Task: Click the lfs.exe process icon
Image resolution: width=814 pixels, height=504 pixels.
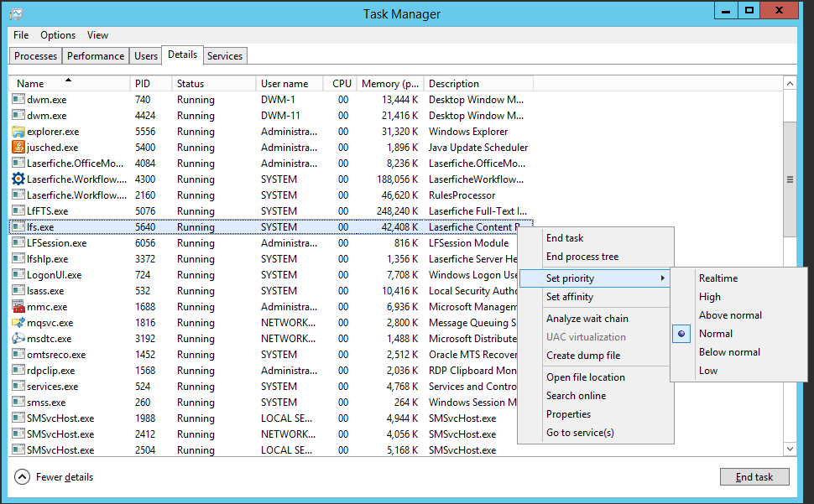Action: point(18,227)
